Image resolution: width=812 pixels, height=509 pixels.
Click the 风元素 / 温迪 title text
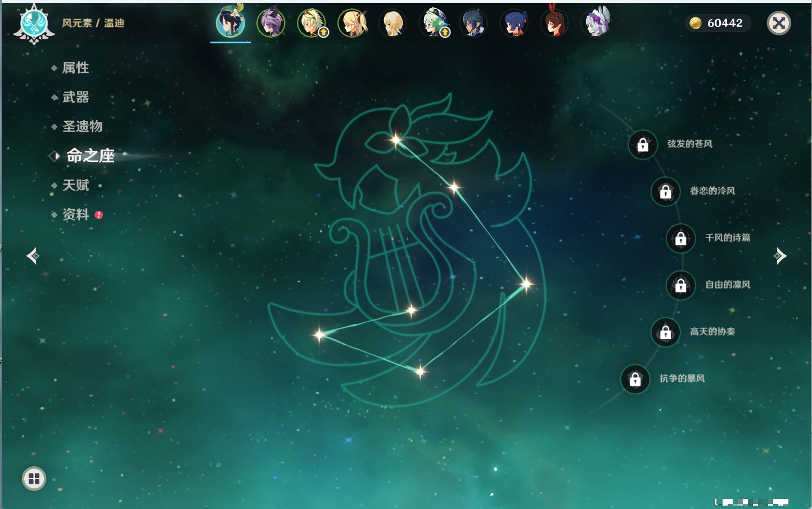point(93,23)
